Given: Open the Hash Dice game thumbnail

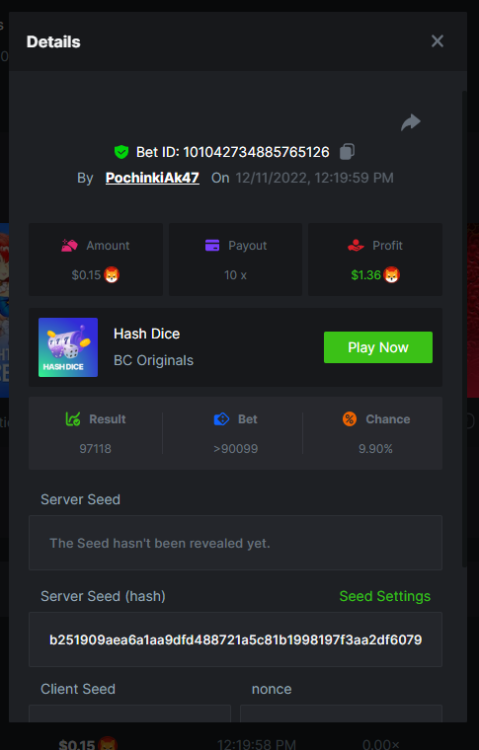Looking at the screenshot, I should tap(68, 347).
